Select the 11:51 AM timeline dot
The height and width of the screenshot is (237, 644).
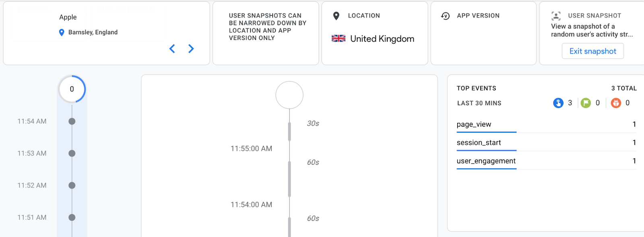72,217
